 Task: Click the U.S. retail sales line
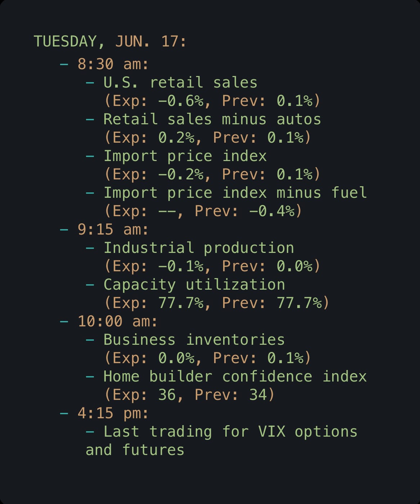point(180,82)
